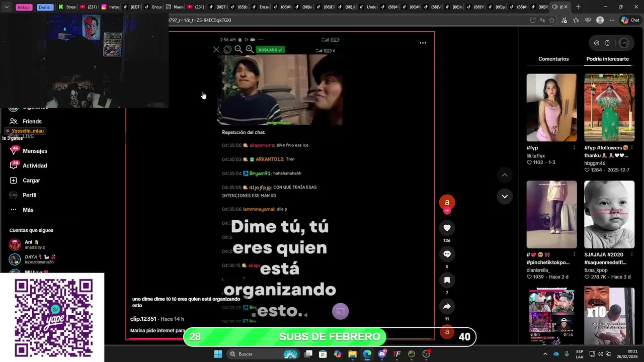Bookmark the video with the save icon

point(447,280)
